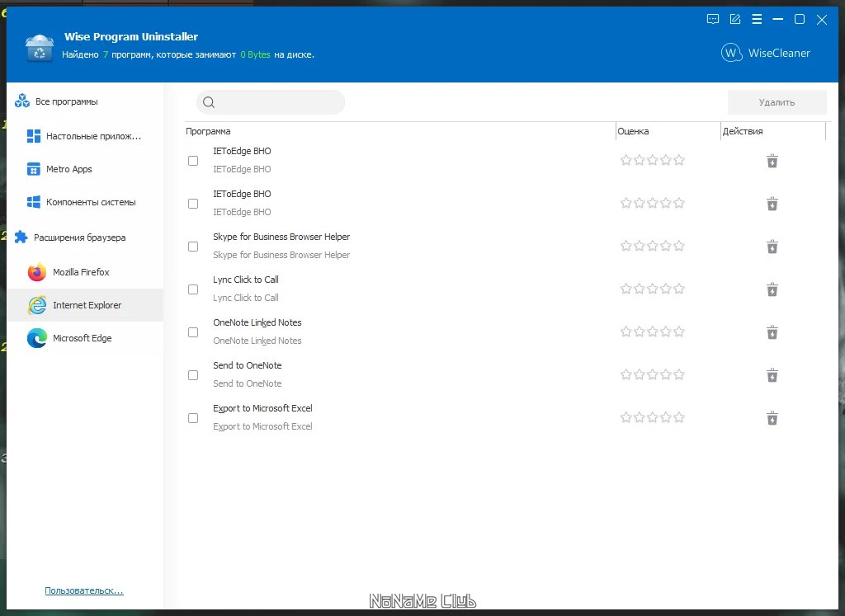Click the star rating for Send to OneNote
This screenshot has width=845, height=616.
[652, 374]
